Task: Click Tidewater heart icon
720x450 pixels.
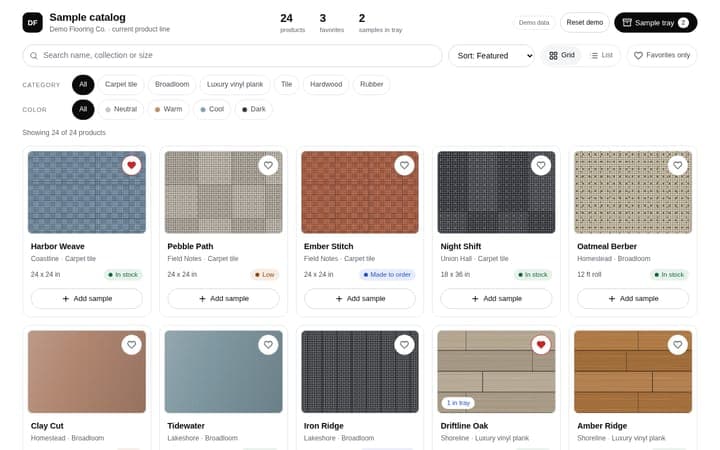Action: pyautogui.click(x=268, y=345)
